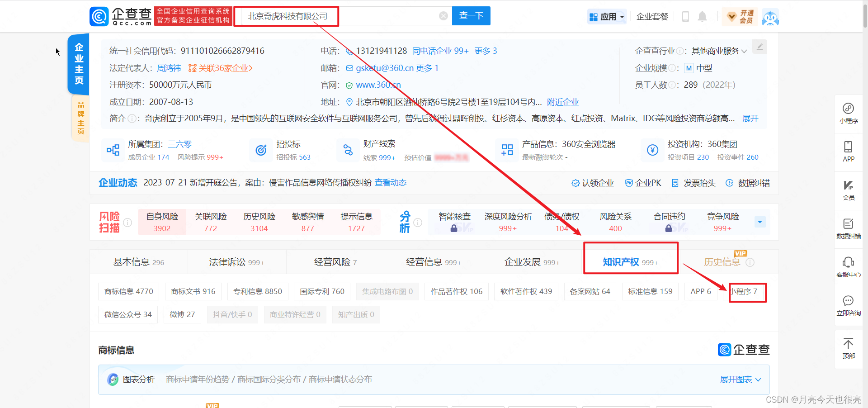Click the 查一下 search button
This screenshot has width=868, height=408.
coord(471,16)
